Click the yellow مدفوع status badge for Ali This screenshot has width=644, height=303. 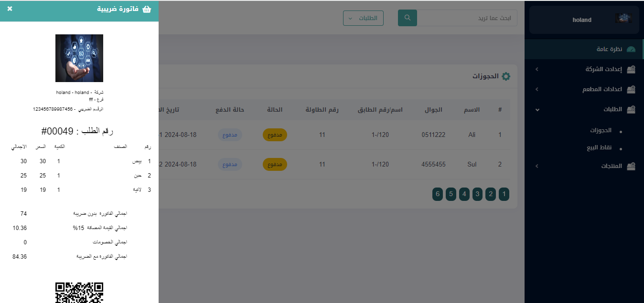(x=275, y=135)
